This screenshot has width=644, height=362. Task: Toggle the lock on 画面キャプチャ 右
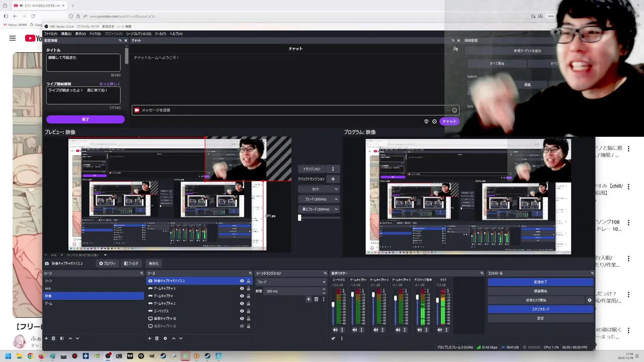(248, 319)
